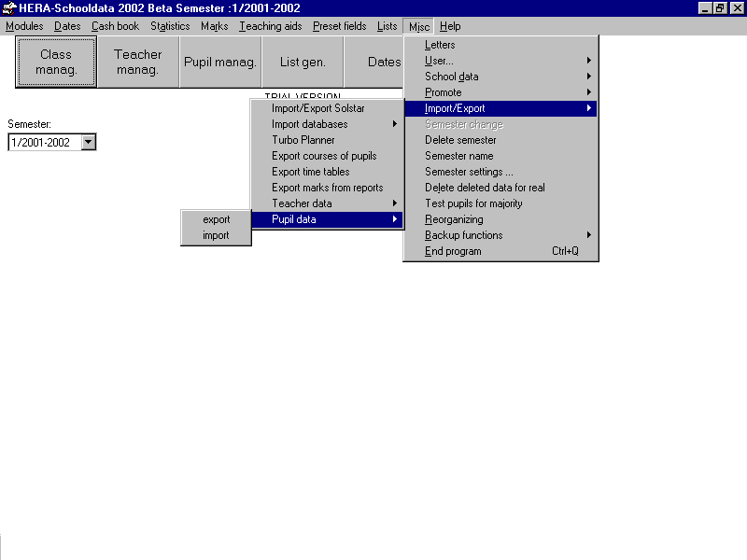
Task: Click the Pupil manag. button
Action: [220, 62]
